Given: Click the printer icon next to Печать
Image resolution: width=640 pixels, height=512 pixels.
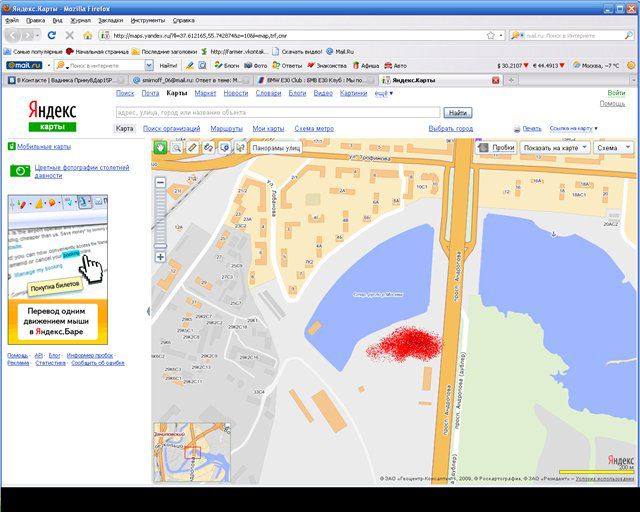Looking at the screenshot, I should [x=517, y=129].
